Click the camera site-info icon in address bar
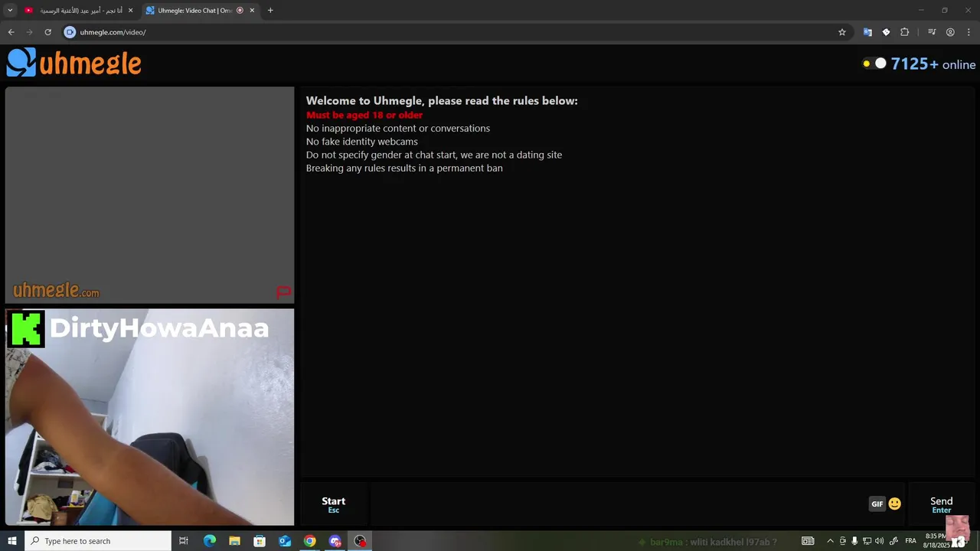980x551 pixels. click(70, 32)
